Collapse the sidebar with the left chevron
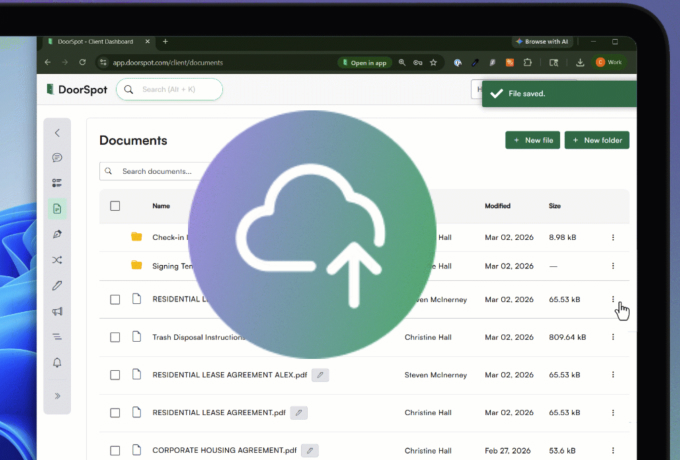Screen dimensions: 680x460 pyautogui.click(x=57, y=133)
